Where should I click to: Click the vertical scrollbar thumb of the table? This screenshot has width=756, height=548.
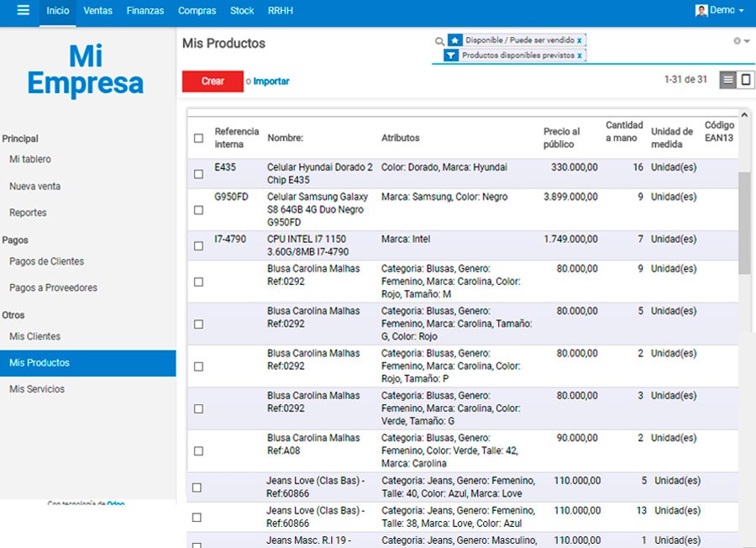744,222
